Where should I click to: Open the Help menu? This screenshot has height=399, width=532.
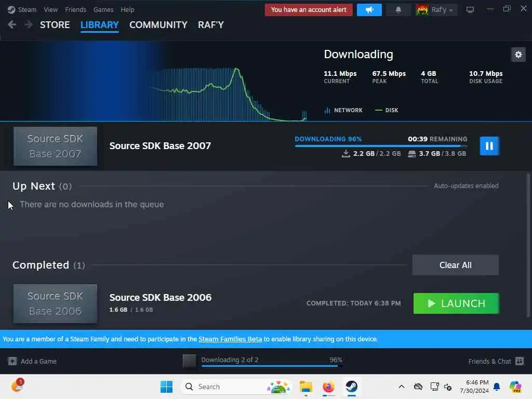coord(128,9)
